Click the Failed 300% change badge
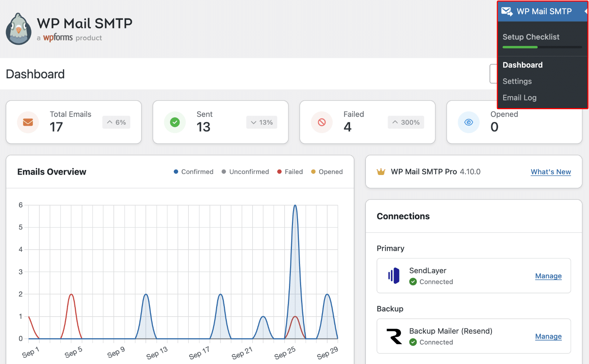This screenshot has width=589, height=364. point(406,122)
